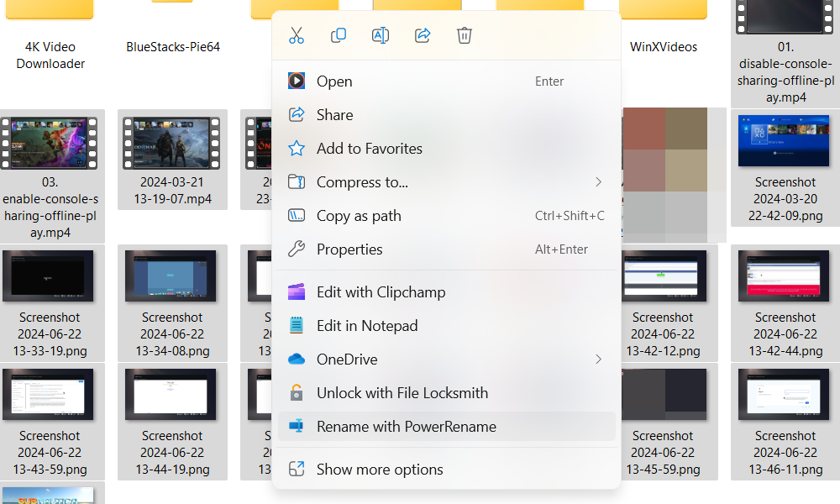Select the 2024-03-21 13-19-07.mp4 video

tap(172, 160)
